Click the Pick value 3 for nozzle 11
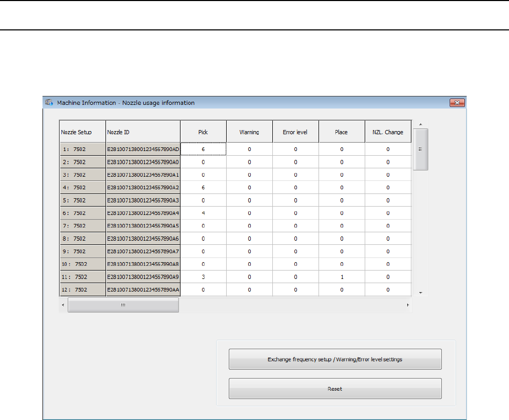This screenshot has width=509, height=420. (203, 277)
